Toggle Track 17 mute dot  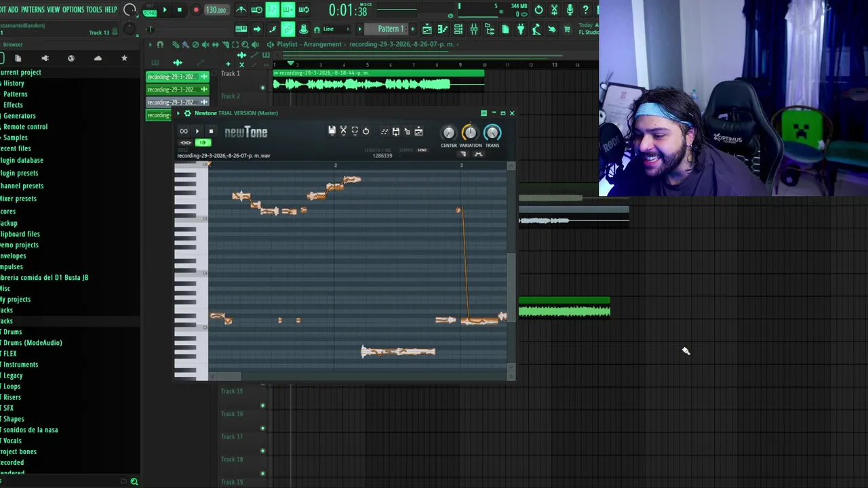coord(262,451)
